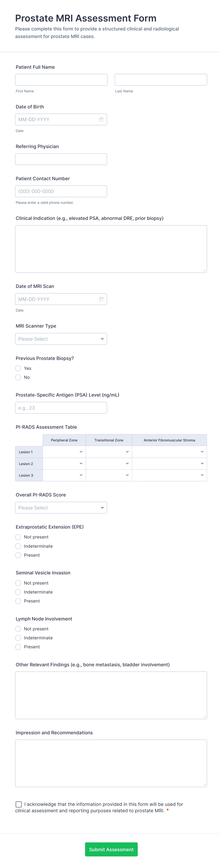This screenshot has height=868, width=220.
Task: Focus the First Name input field
Action: click(x=61, y=80)
